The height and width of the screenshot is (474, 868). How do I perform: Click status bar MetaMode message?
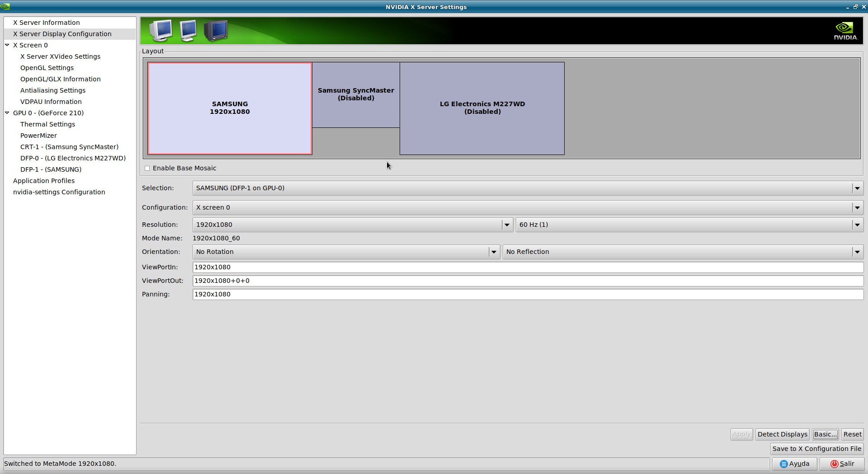60,464
